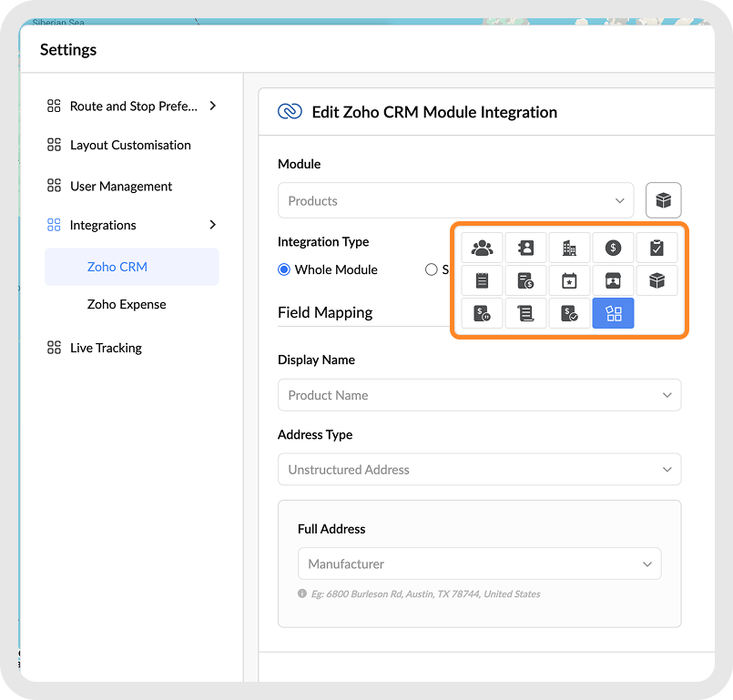733x700 pixels.
Task: Click the Settings page title
Action: click(68, 49)
